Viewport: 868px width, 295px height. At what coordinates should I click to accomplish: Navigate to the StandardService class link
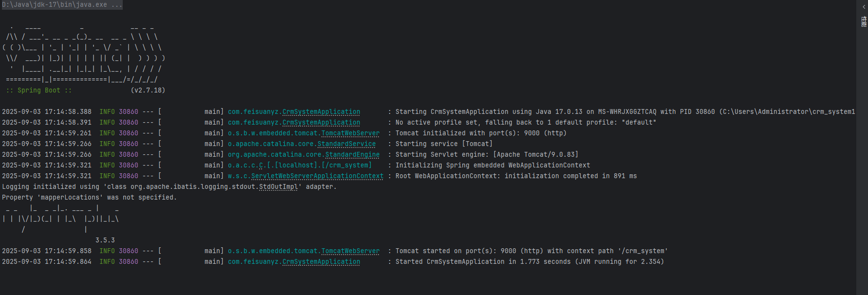[x=346, y=144]
